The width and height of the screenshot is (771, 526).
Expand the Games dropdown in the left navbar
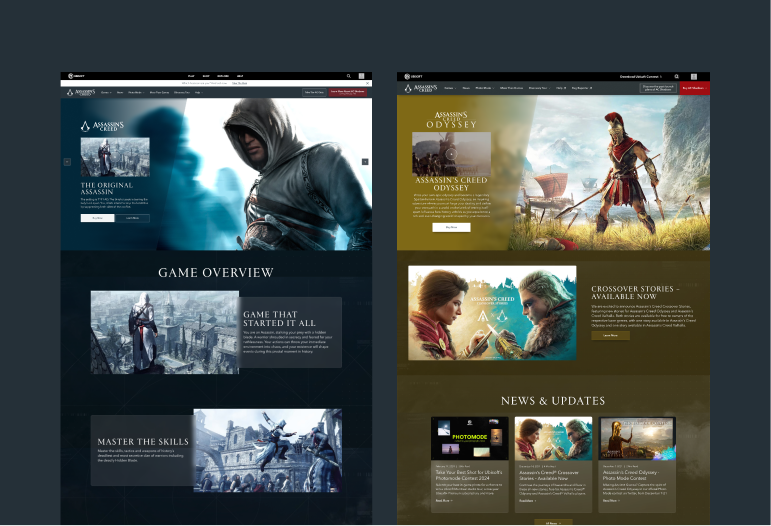pos(106,92)
